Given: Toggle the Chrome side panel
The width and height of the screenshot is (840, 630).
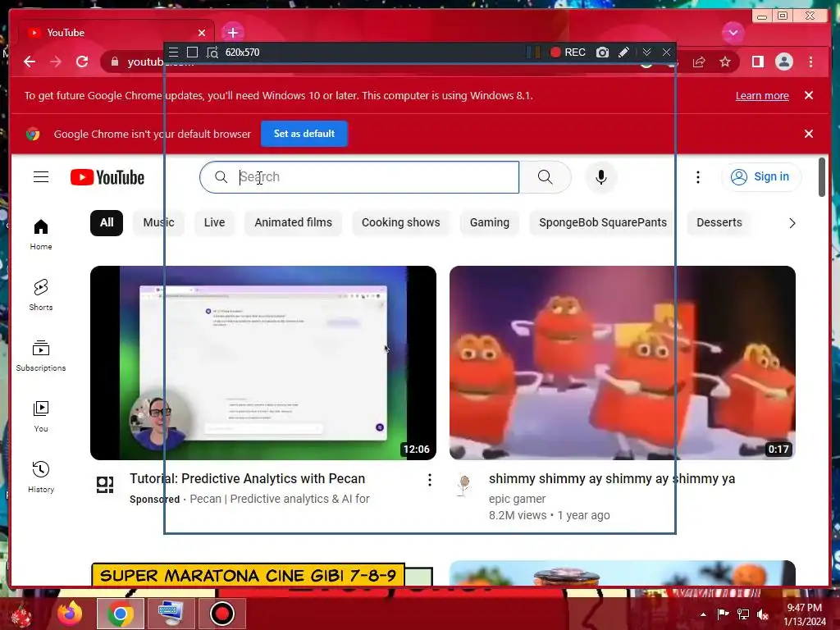Looking at the screenshot, I should coord(757,62).
